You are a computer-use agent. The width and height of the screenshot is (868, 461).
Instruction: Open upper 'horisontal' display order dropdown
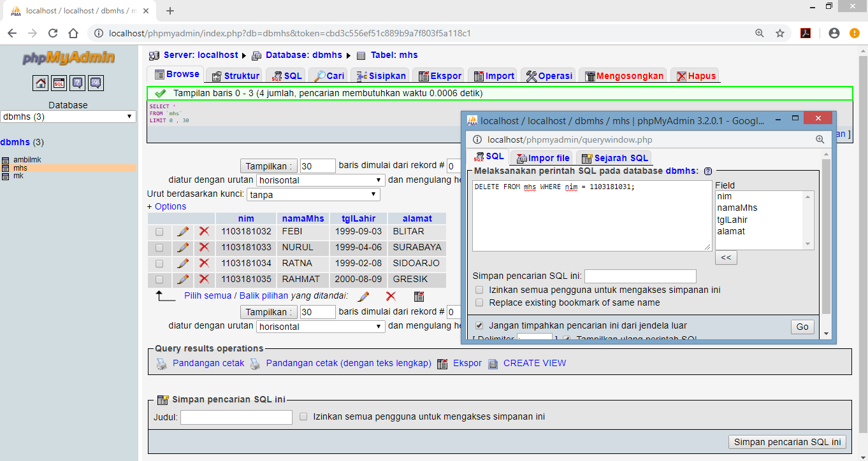click(321, 180)
